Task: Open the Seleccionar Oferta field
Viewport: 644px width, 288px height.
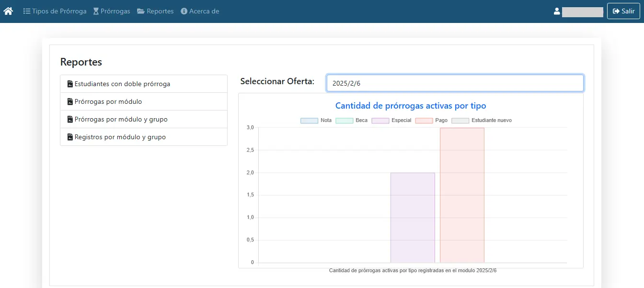Action: pyautogui.click(x=455, y=83)
